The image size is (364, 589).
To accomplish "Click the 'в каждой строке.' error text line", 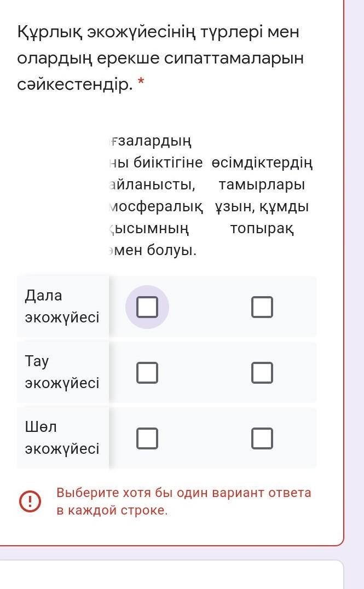I will (112, 511).
